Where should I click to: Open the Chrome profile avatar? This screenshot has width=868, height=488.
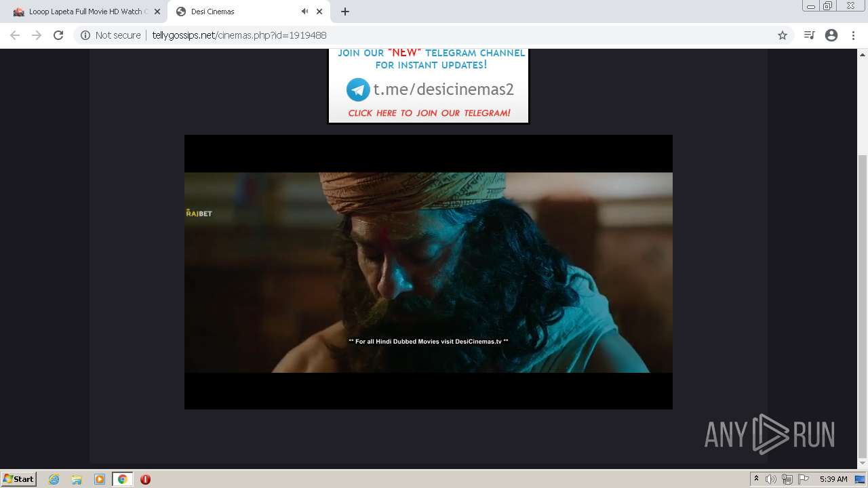click(831, 35)
